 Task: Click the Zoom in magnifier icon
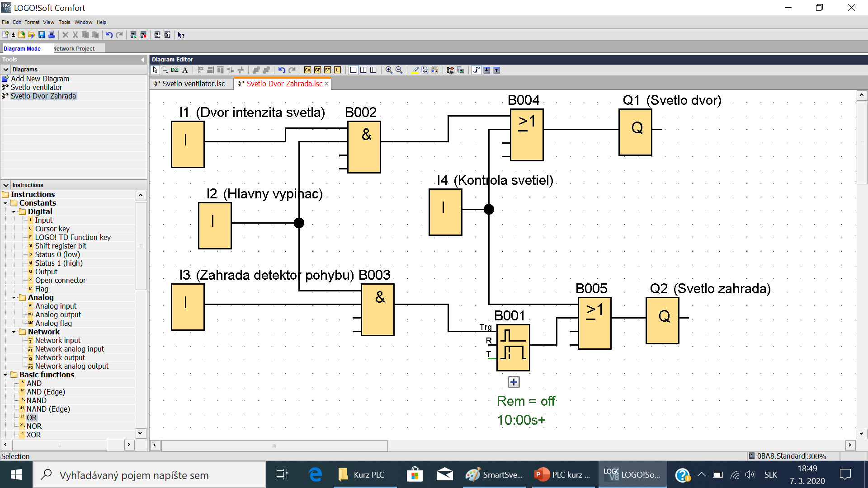pos(389,70)
